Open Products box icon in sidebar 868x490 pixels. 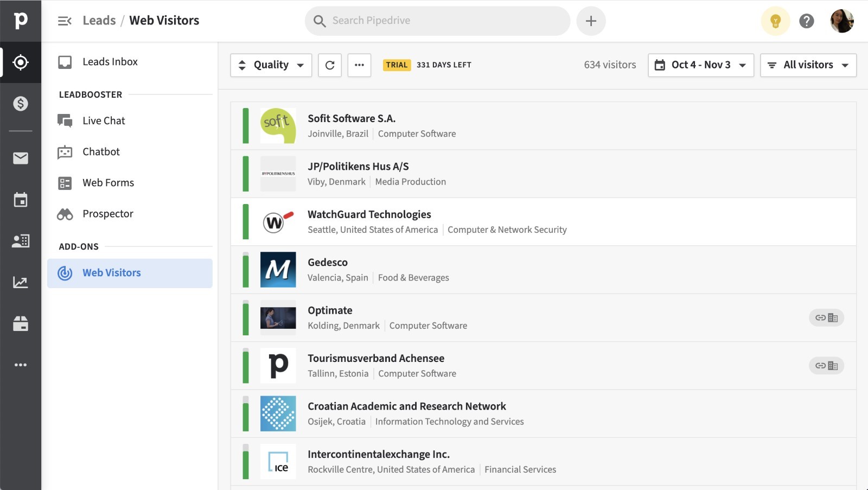(21, 324)
